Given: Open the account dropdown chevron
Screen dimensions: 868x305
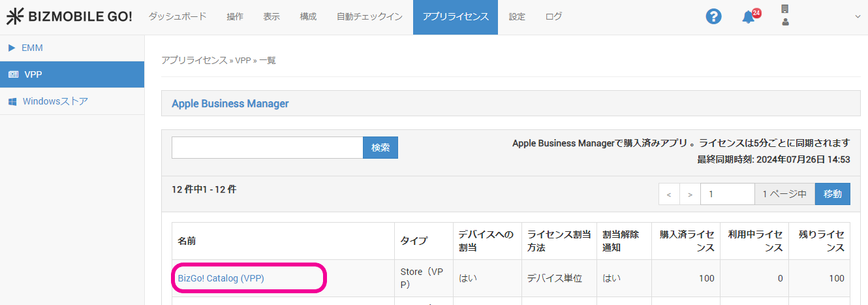Looking at the screenshot, I should coord(858,17).
